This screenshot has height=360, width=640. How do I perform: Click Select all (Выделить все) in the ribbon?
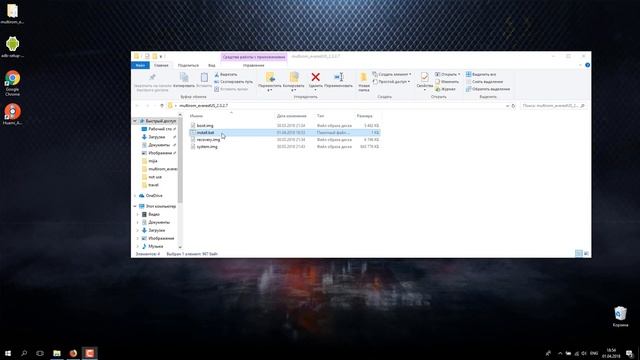click(481, 74)
